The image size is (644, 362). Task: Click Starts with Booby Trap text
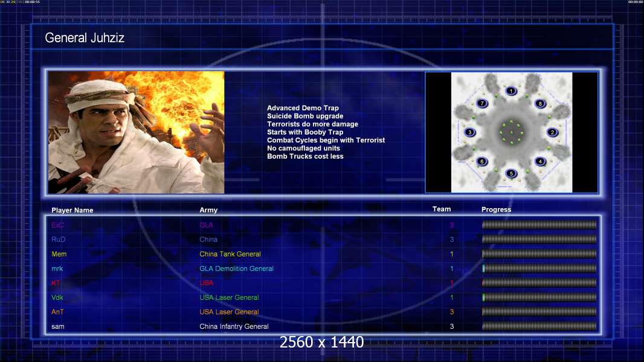pos(305,132)
